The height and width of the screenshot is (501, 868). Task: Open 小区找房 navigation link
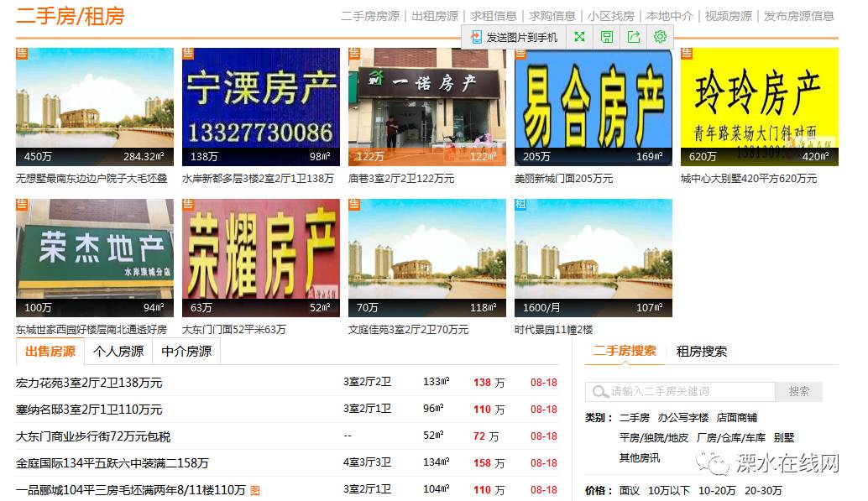(611, 16)
